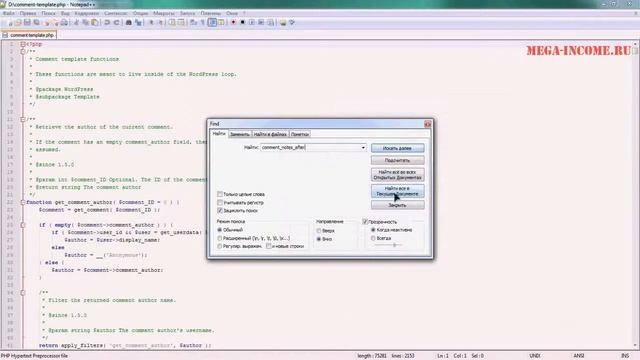Click the Cut scissors toolbar icon
This screenshot has width=640, height=360.
tap(76, 23)
